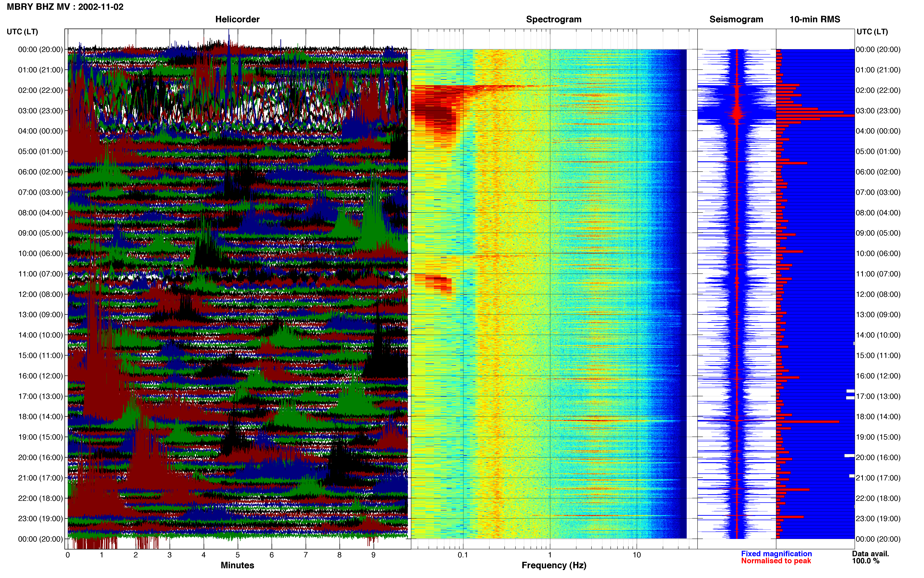
Task: Click '01:00 (21:00)' on the Helicorder time axis
Action: pyautogui.click(x=41, y=70)
